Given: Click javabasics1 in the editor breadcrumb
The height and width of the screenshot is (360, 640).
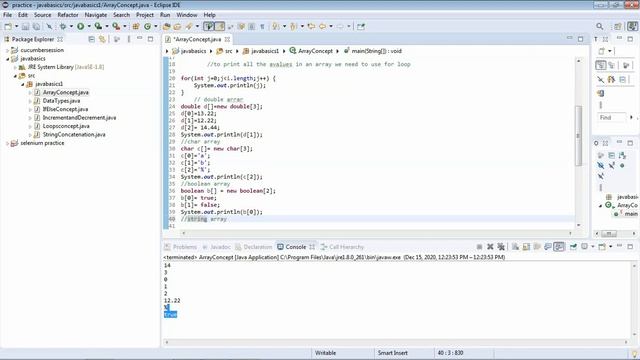Looking at the screenshot, I should (x=264, y=51).
